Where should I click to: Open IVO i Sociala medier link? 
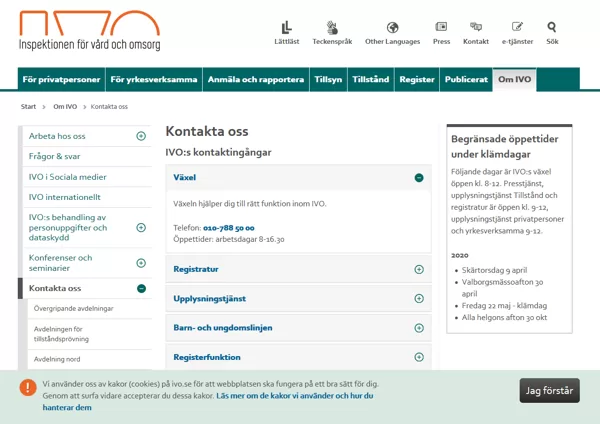(67, 177)
